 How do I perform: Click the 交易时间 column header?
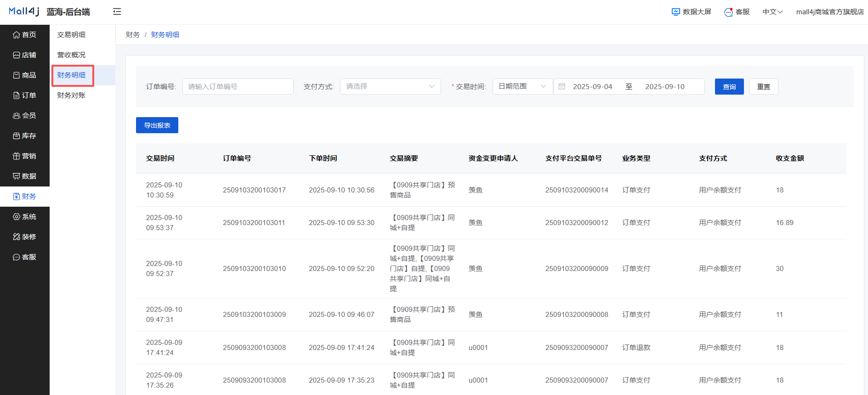[160, 158]
